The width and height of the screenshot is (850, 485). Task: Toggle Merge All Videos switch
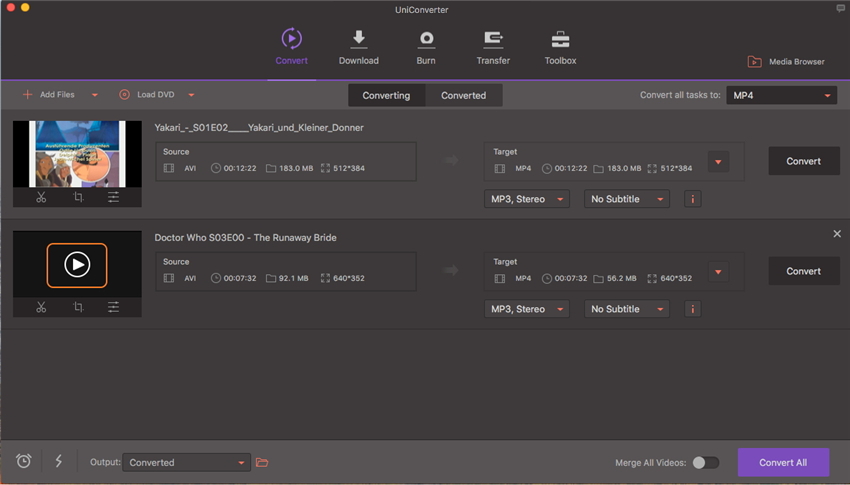click(706, 462)
